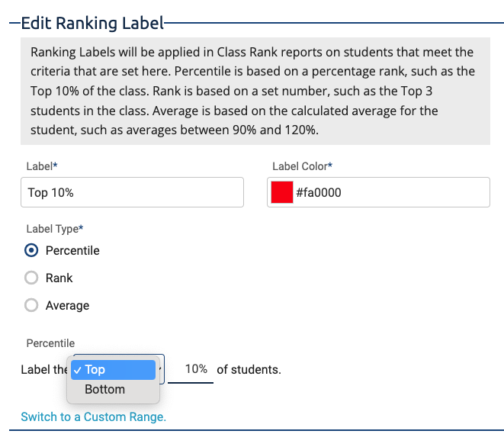Click the 10% percentage input field

(191, 369)
